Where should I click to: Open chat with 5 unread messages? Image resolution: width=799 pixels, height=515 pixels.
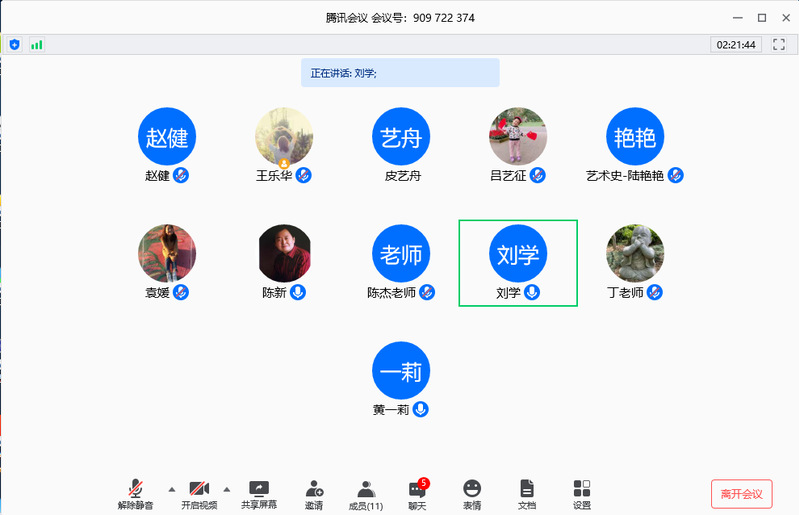tap(417, 493)
